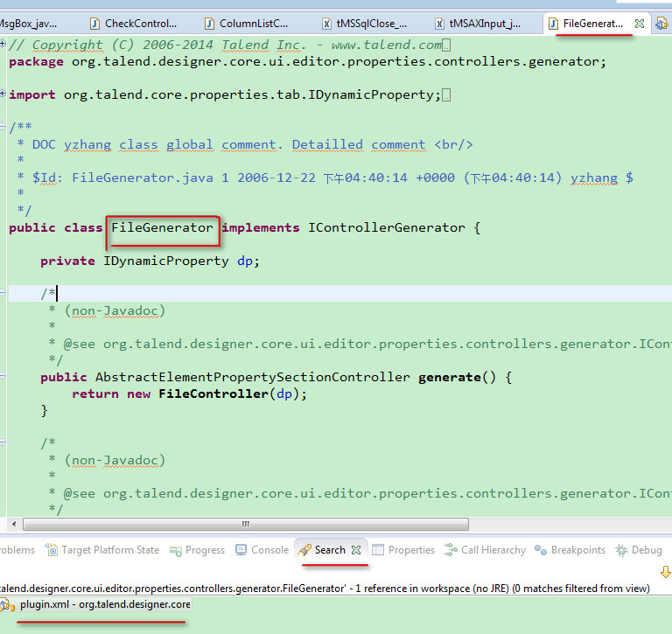Click the Target Platform State view icon
This screenshot has height=634, width=672.
[52, 549]
